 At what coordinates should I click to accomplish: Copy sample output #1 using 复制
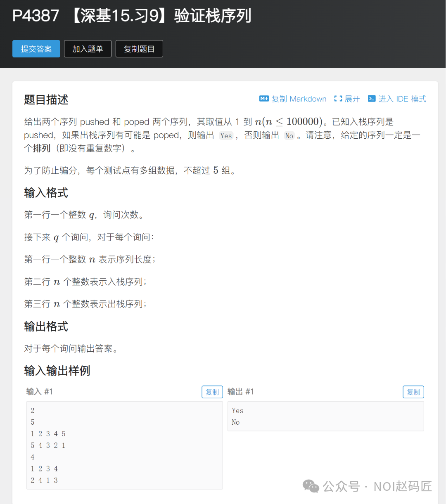[413, 392]
